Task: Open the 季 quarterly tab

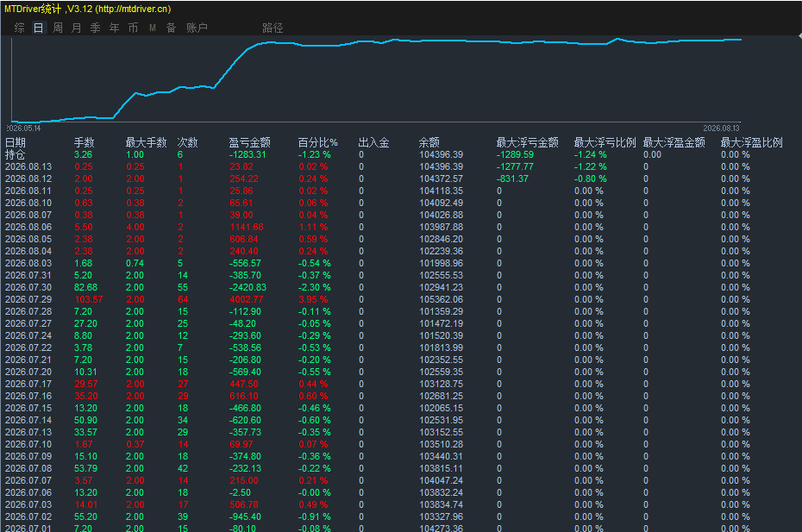Action: (95, 28)
